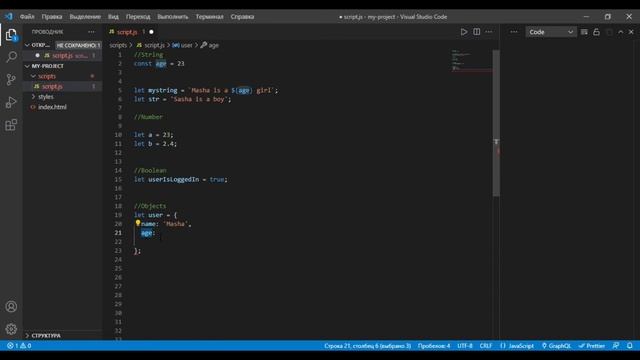640x360 pixels.
Task: Open the Explorer view in activity bar
Action: 11,35
